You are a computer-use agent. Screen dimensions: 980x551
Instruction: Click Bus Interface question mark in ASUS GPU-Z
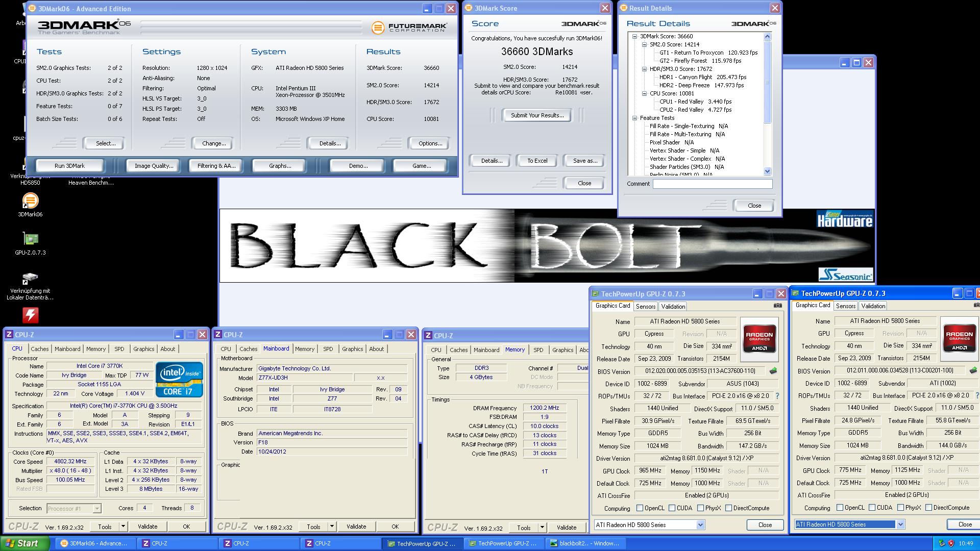[777, 396]
